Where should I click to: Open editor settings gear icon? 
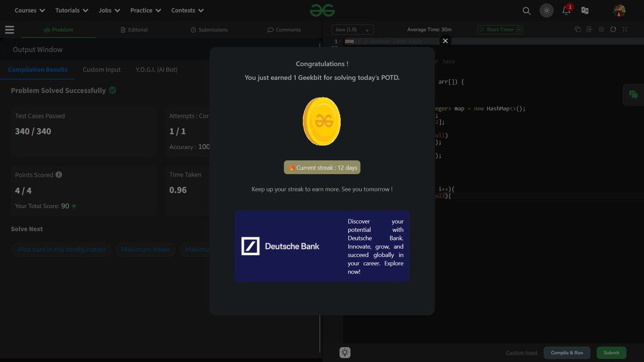pos(601,29)
